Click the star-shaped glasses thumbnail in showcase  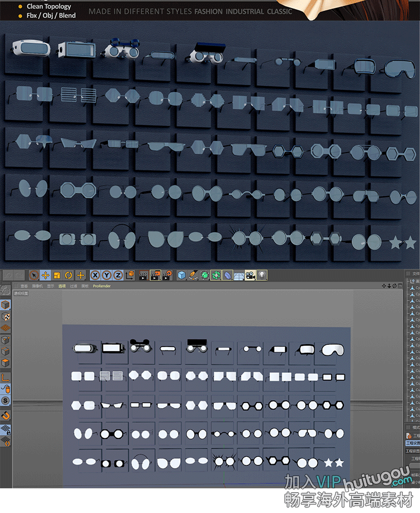pyautogui.click(x=403, y=243)
